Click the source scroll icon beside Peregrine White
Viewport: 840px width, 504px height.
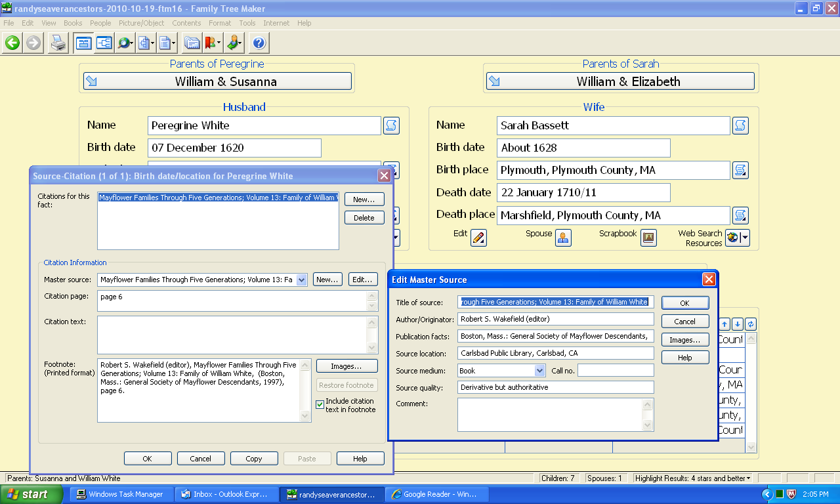391,125
